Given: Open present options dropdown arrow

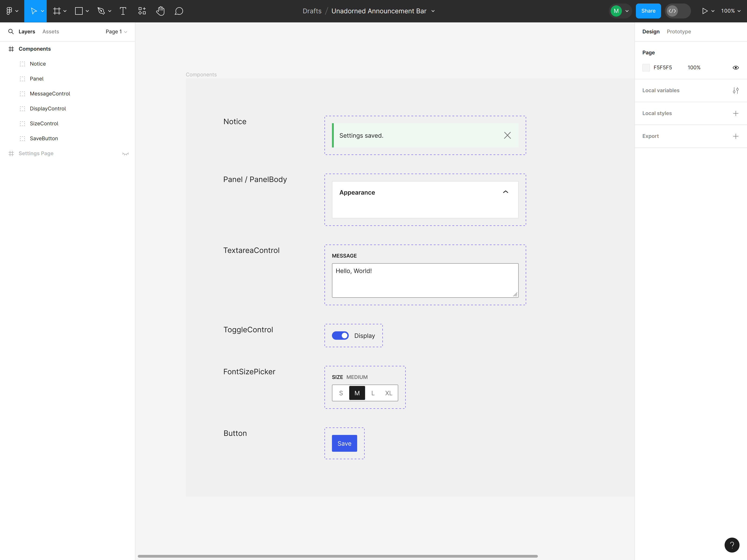Looking at the screenshot, I should tap(713, 11).
